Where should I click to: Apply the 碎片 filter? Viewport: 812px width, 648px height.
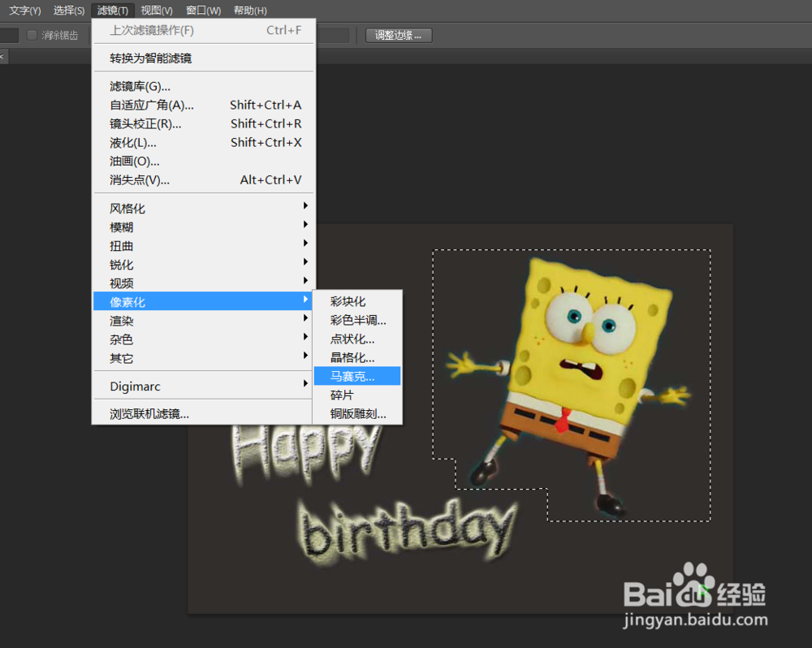tap(357, 395)
